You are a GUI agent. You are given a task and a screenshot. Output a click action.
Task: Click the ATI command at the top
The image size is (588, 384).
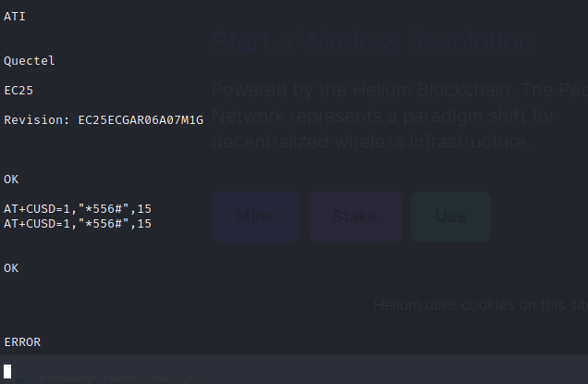tap(15, 16)
